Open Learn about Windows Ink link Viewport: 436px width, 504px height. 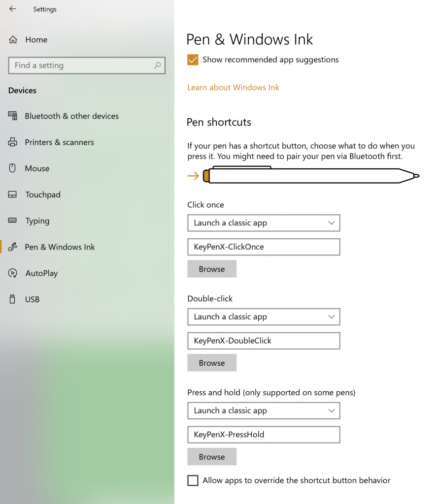(x=234, y=88)
